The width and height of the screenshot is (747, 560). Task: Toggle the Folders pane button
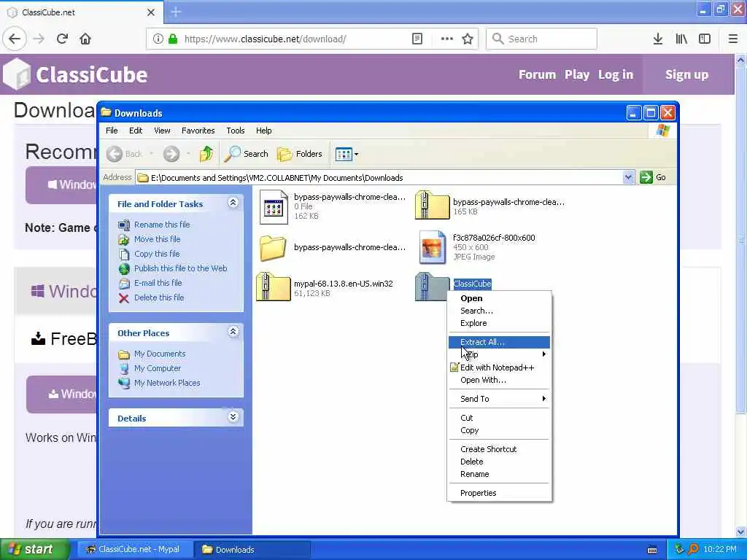300,154
